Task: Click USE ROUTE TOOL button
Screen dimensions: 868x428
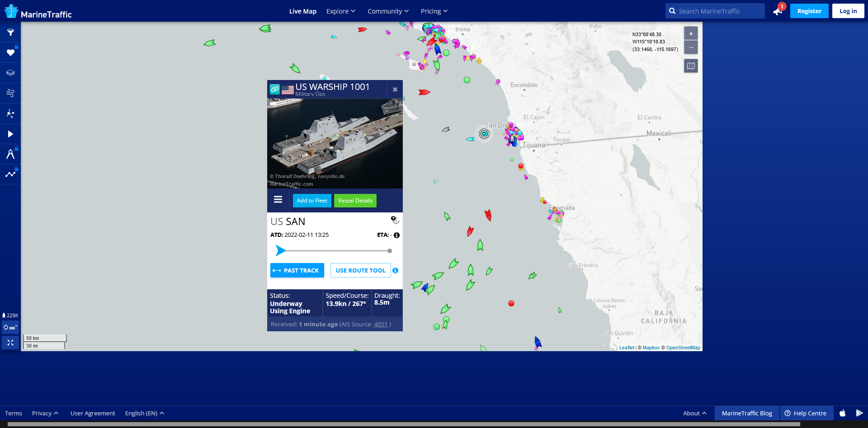Action: [361, 270]
